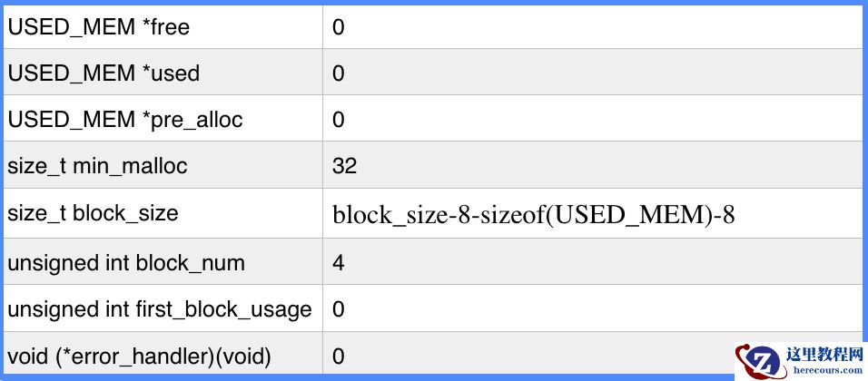The height and width of the screenshot is (381, 868).
Task: Select the void (*error_handler)(void) cell
Action: pyautogui.click(x=139, y=357)
